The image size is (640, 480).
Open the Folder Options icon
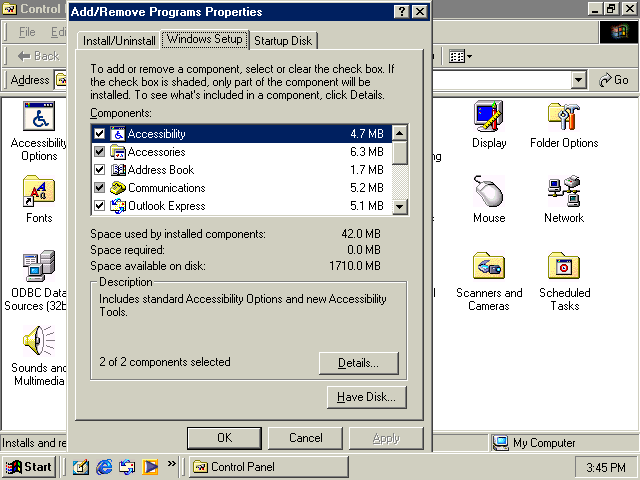pyautogui.click(x=564, y=119)
